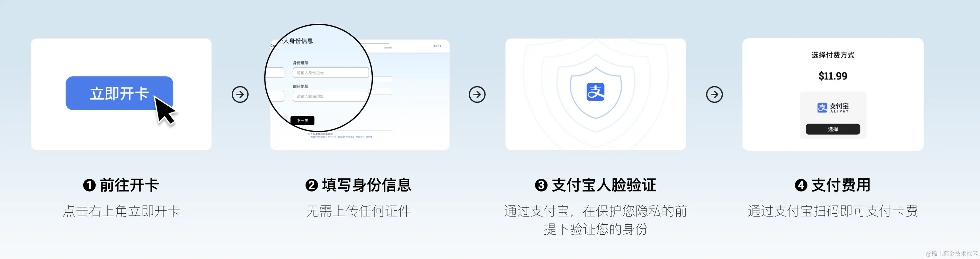Image resolution: width=980 pixels, height=259 pixels.
Task: Click the ❶ number badge beside 前往开卡
Action: pos(89,185)
